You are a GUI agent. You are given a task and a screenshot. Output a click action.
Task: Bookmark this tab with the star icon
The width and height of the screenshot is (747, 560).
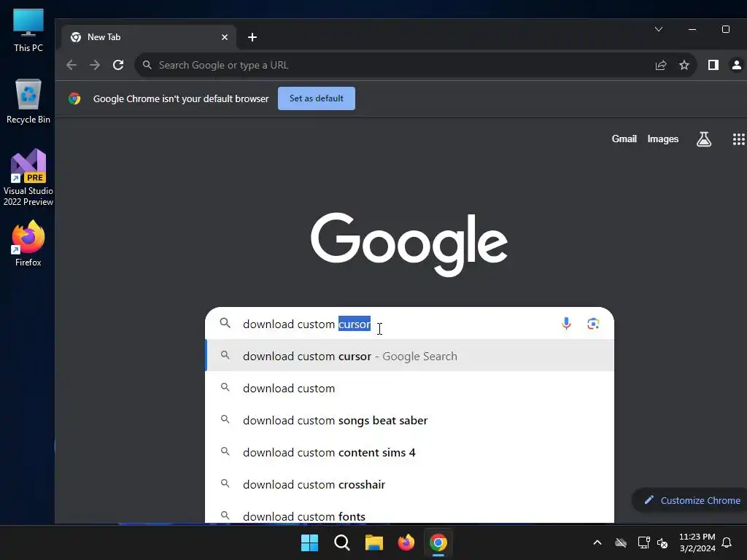point(684,65)
